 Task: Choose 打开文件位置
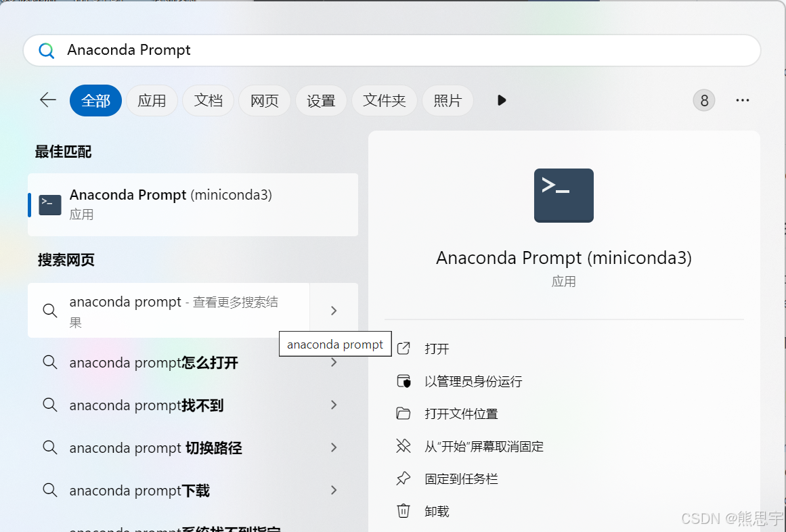point(461,414)
